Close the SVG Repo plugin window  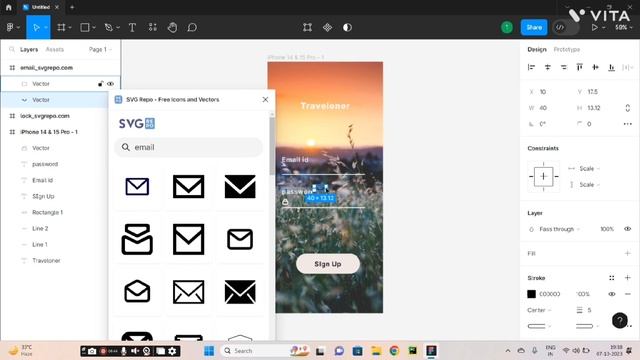[265, 100]
